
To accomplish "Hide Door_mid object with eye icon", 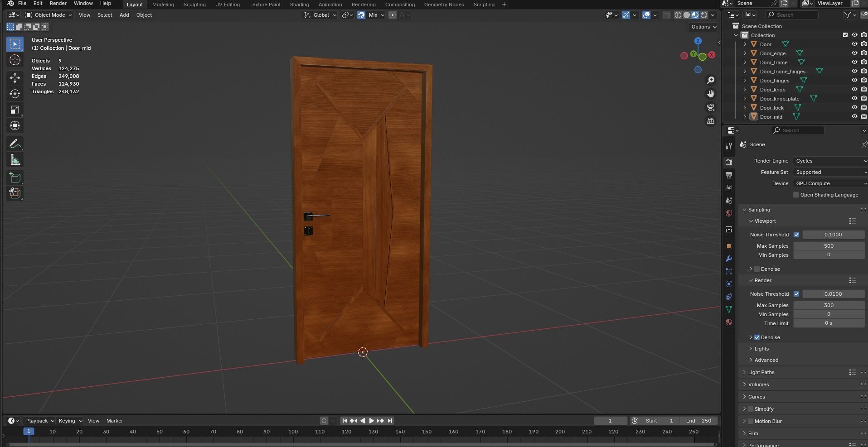I will coord(854,116).
